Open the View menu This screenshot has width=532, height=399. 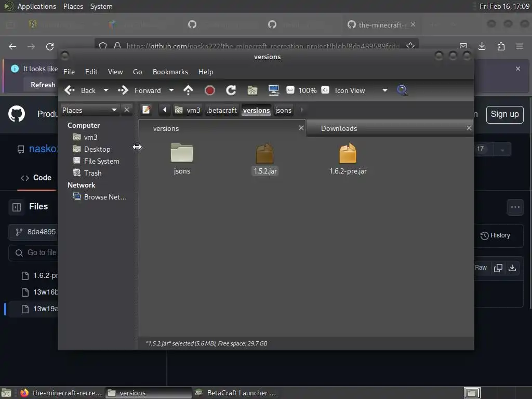(115, 72)
